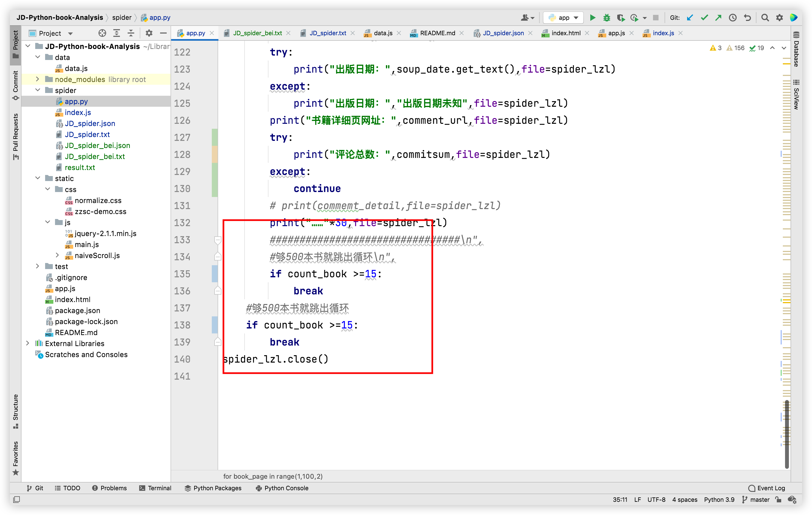Open the Structure tool window
Image resolution: width=812 pixels, height=515 pixels.
[15, 412]
